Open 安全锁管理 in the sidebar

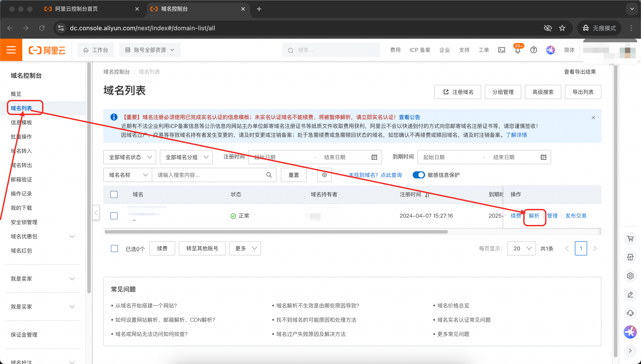pos(24,222)
